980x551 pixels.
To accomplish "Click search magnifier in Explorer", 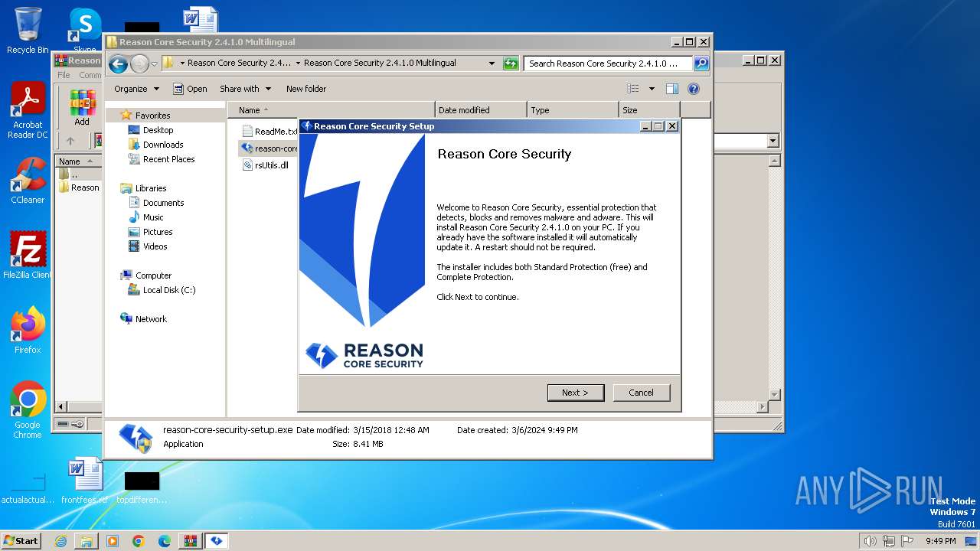I will click(x=701, y=64).
